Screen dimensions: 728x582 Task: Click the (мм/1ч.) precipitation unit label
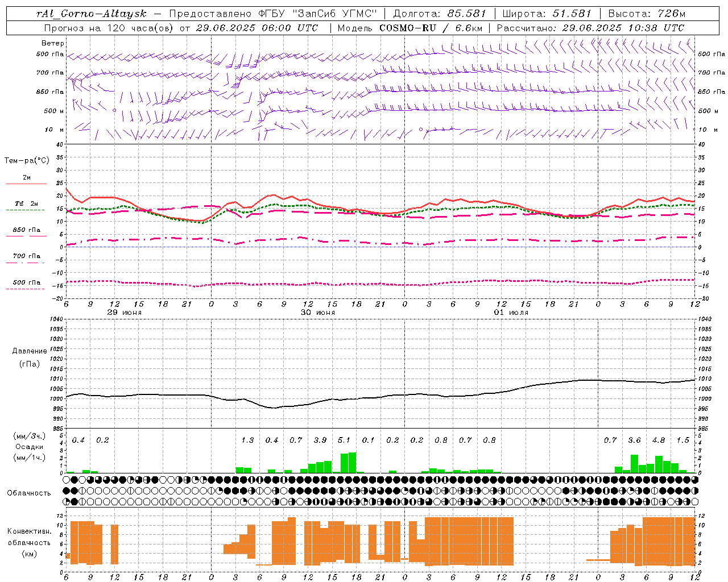(x=29, y=458)
